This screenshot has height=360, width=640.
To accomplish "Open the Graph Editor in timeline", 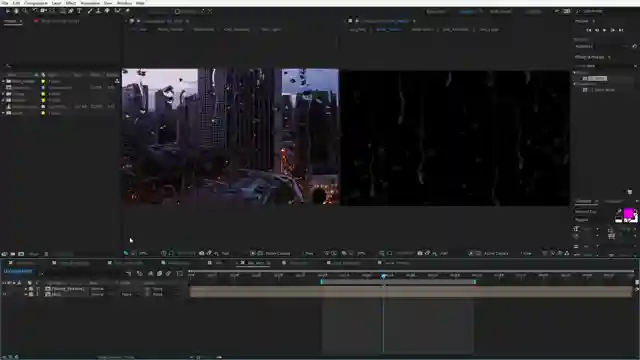I will pyautogui.click(x=179, y=273).
